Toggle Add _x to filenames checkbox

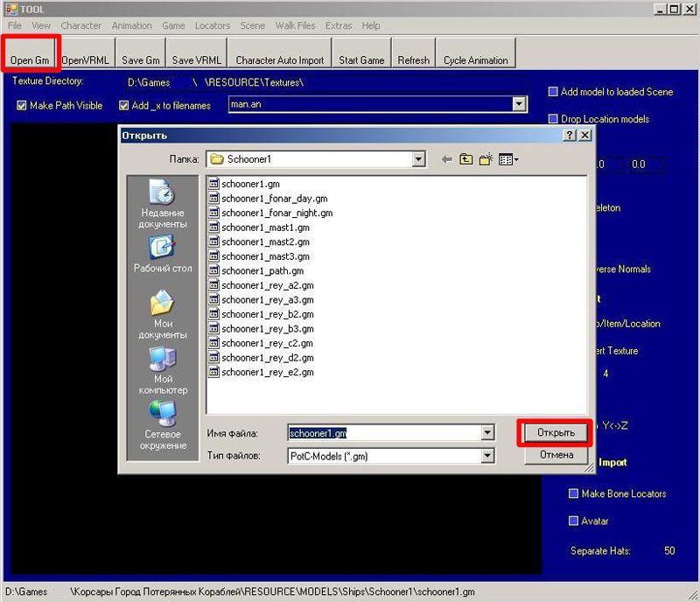pos(123,105)
